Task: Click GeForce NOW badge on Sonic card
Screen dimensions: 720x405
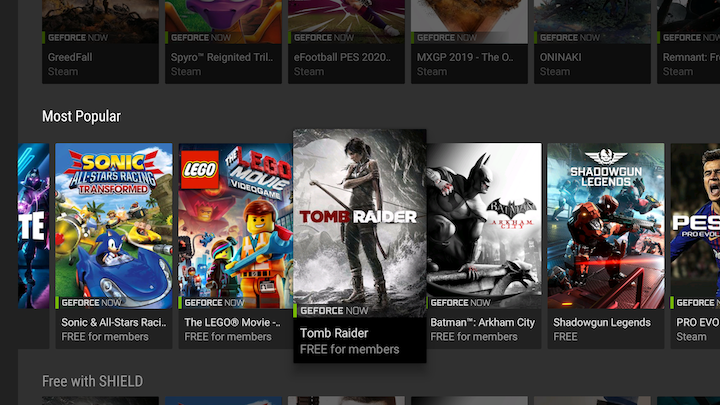Action: pos(91,303)
